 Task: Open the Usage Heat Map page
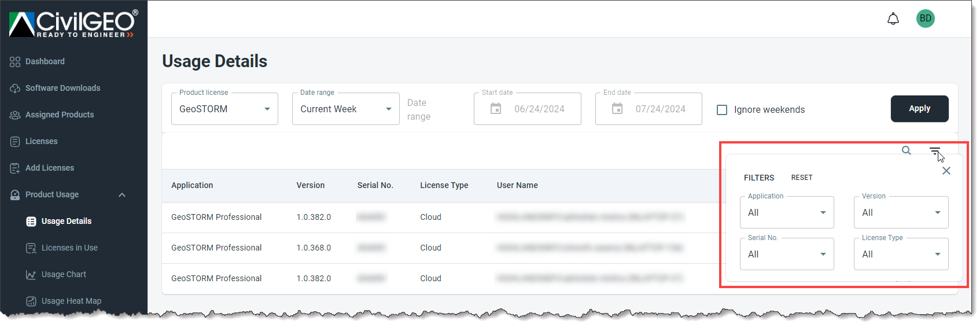pyautogui.click(x=71, y=301)
